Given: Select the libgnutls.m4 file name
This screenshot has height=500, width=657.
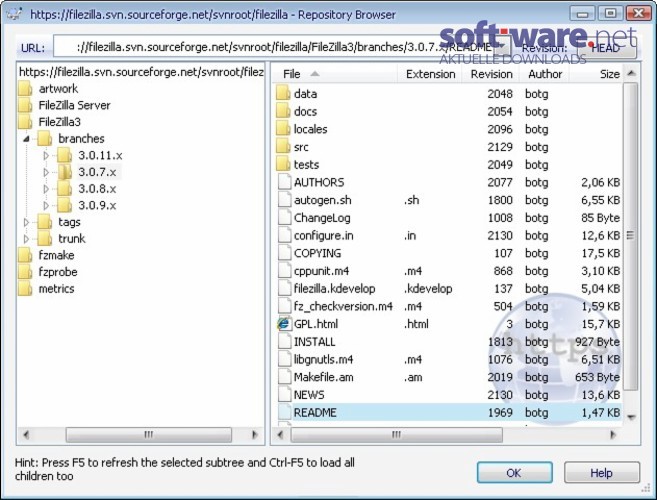Looking at the screenshot, I should (x=323, y=360).
